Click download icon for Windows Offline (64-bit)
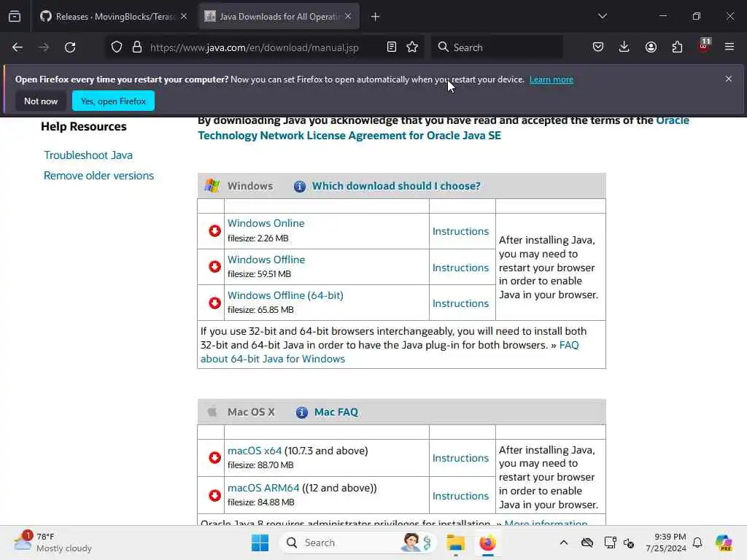The image size is (747, 560). [x=215, y=303]
